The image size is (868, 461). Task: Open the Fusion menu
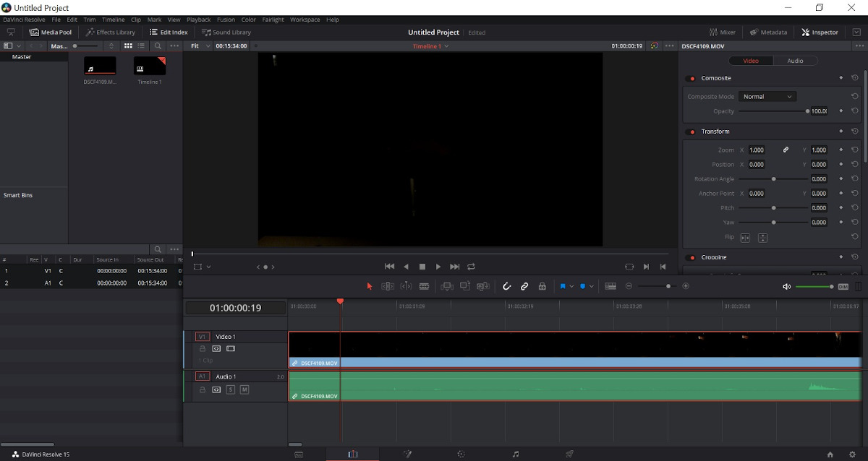pyautogui.click(x=226, y=20)
